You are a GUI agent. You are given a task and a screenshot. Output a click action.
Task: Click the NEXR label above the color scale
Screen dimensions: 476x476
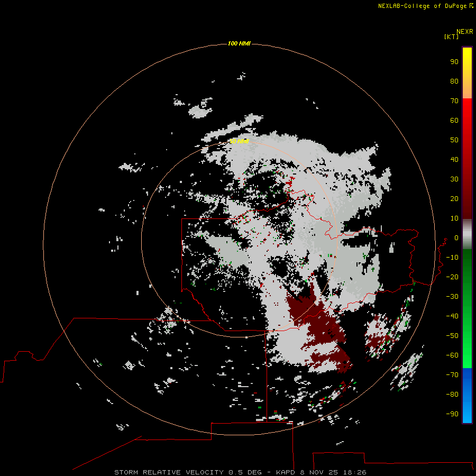(x=465, y=32)
